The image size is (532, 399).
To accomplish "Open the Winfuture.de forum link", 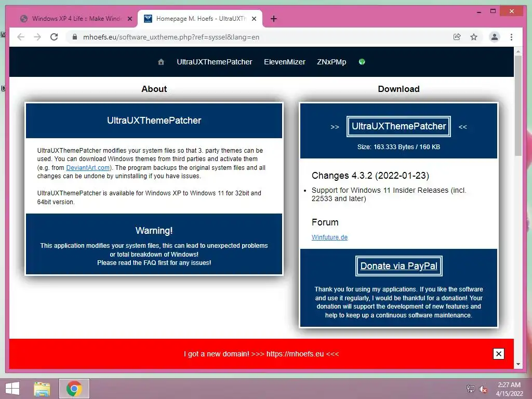I will pos(329,237).
